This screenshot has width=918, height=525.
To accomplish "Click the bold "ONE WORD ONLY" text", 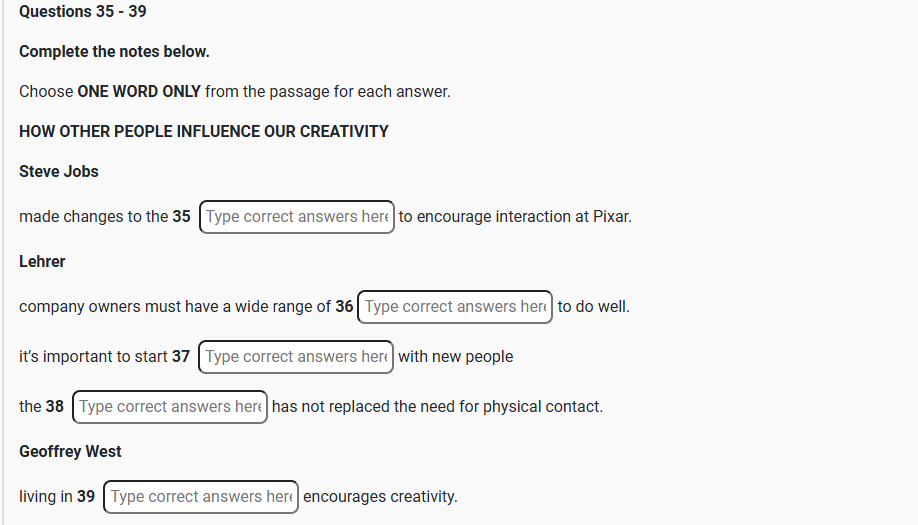I will (x=139, y=91).
